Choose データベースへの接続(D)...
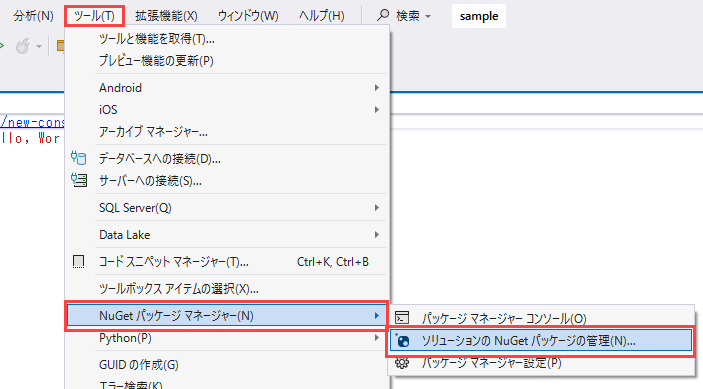 [160, 159]
